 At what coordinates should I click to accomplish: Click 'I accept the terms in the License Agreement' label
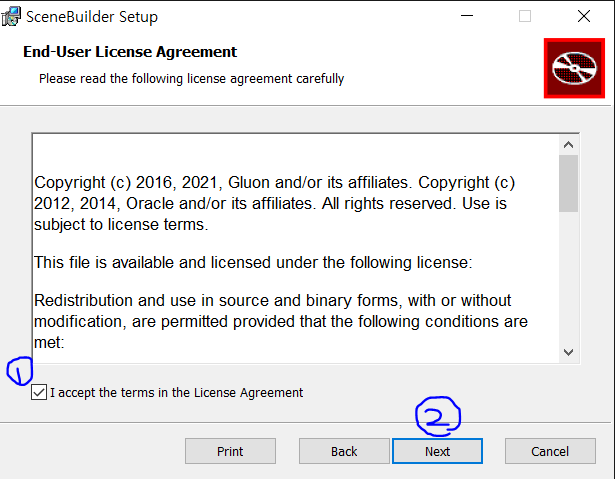176,392
